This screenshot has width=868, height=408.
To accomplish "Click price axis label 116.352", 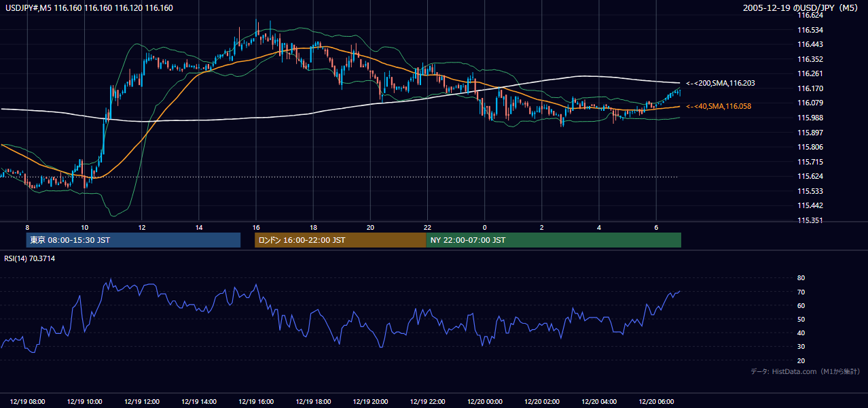I will pos(810,59).
